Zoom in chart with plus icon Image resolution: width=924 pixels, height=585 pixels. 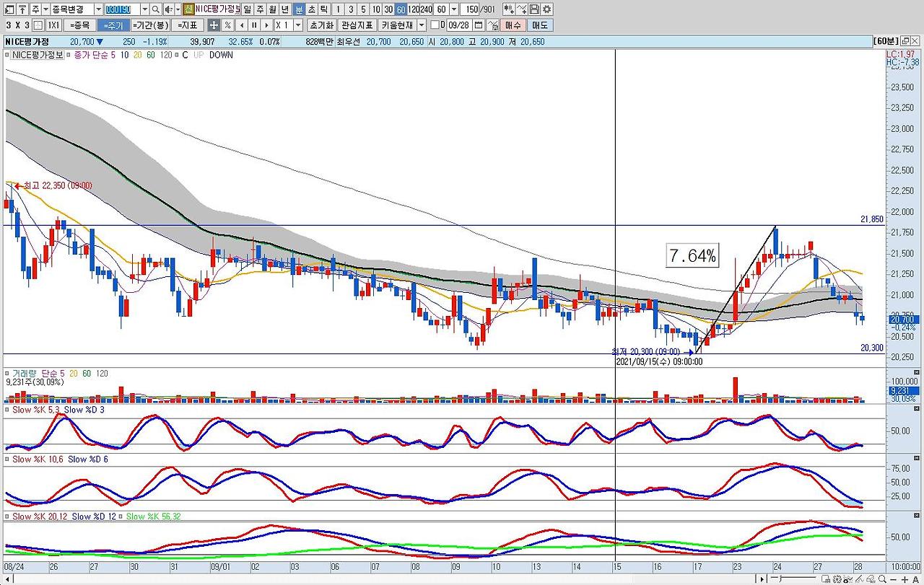[904, 579]
